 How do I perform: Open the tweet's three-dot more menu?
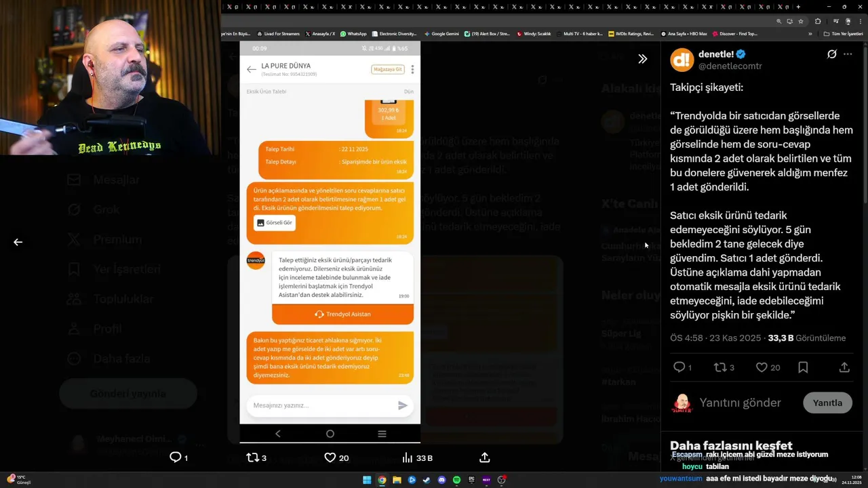pyautogui.click(x=848, y=54)
